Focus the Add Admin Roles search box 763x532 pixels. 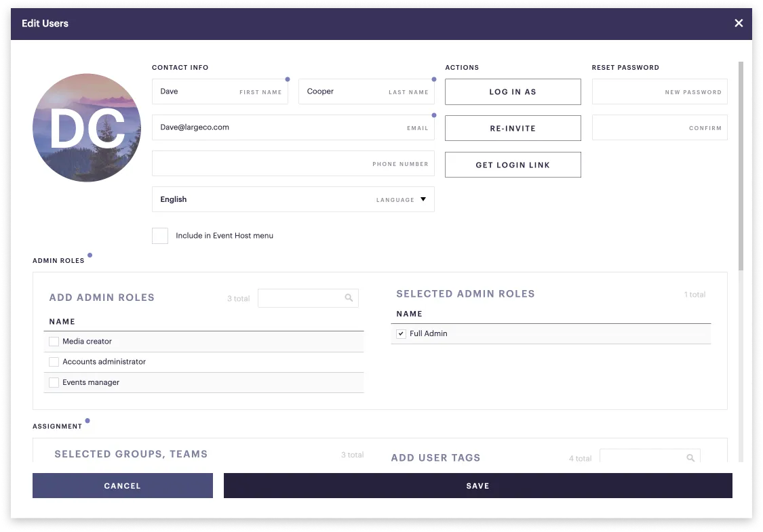click(x=308, y=298)
